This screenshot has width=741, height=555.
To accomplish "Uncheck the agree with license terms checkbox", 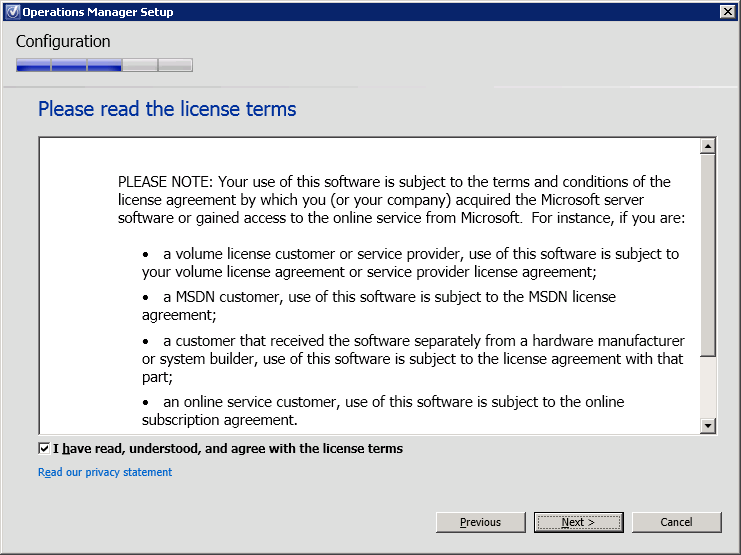I will pyautogui.click(x=44, y=449).
